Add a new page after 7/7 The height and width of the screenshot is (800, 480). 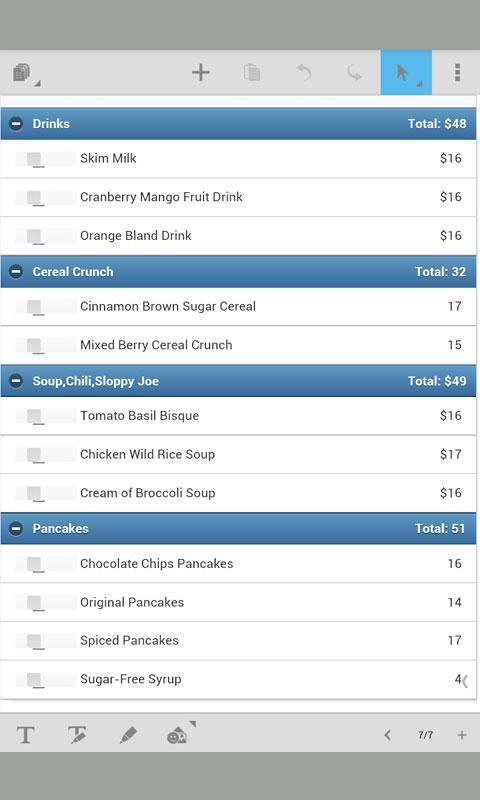pyautogui.click(x=462, y=735)
